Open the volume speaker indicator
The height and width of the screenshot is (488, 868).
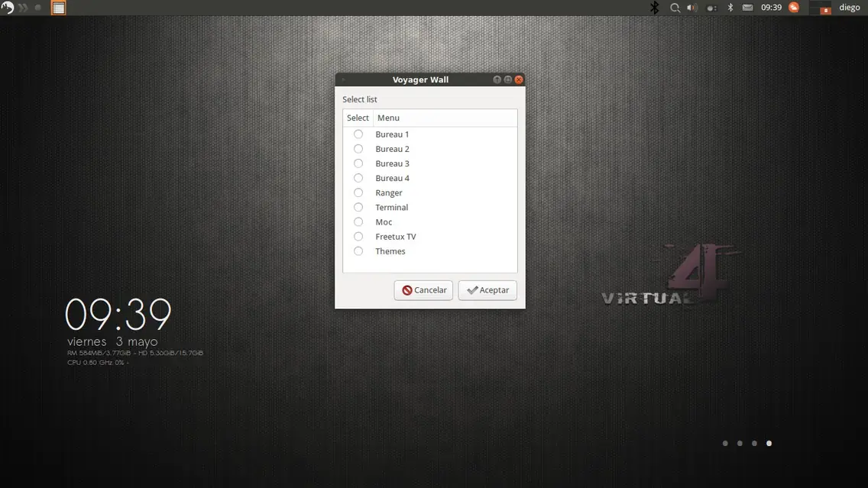692,8
